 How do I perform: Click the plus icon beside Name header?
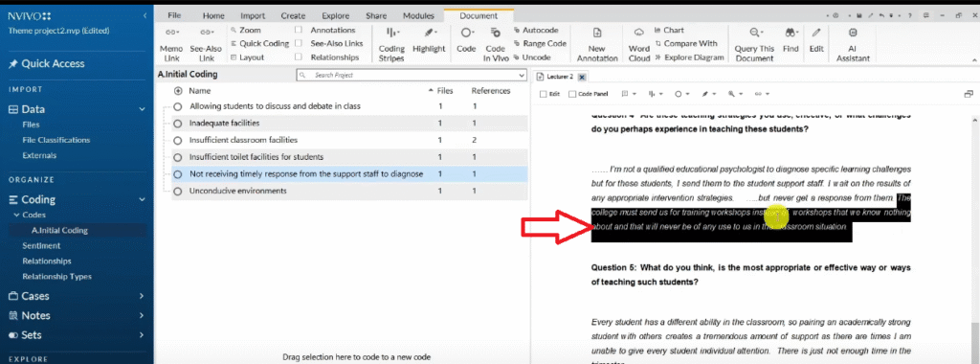tap(177, 91)
